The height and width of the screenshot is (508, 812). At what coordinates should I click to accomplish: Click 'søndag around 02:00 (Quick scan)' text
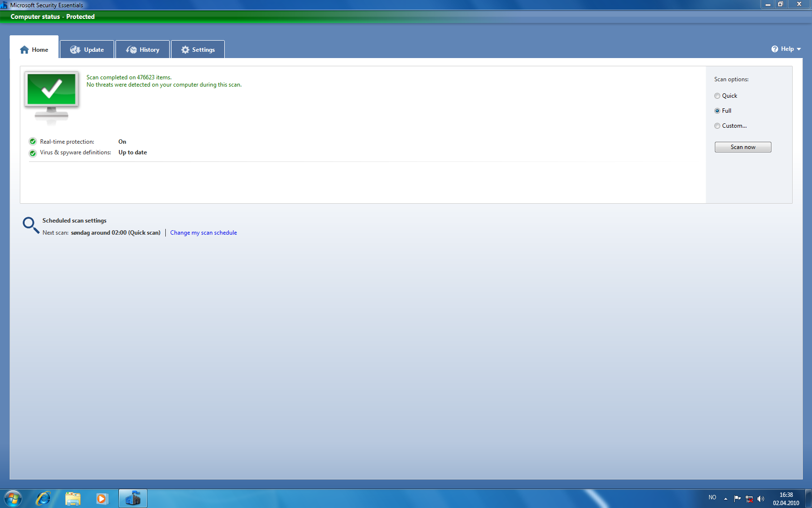pyautogui.click(x=116, y=233)
